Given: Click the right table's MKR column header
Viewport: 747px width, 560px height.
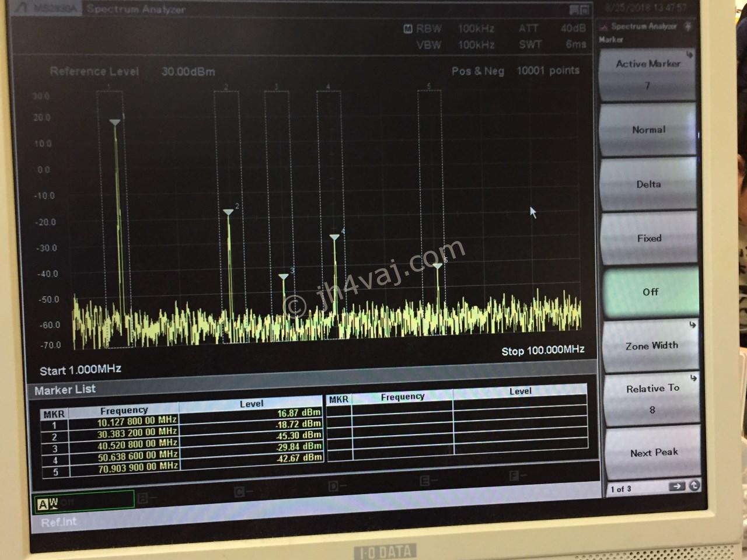Looking at the screenshot, I should 338,400.
